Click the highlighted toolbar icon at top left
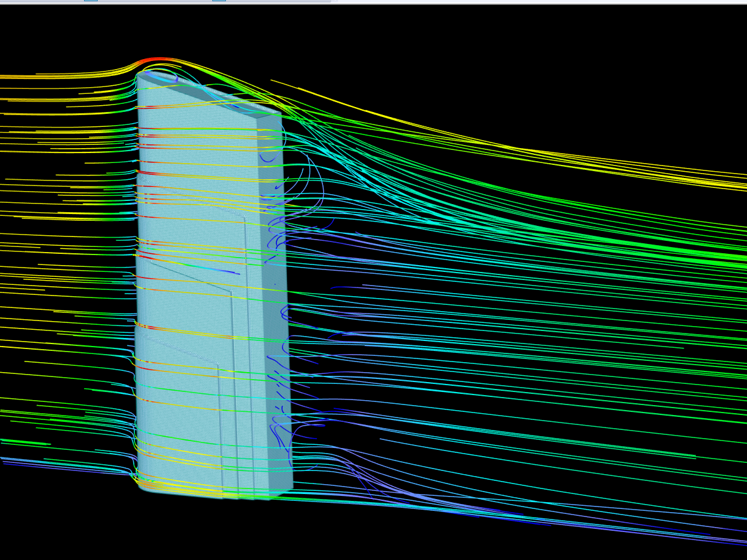The height and width of the screenshot is (560, 747). [x=91, y=1]
